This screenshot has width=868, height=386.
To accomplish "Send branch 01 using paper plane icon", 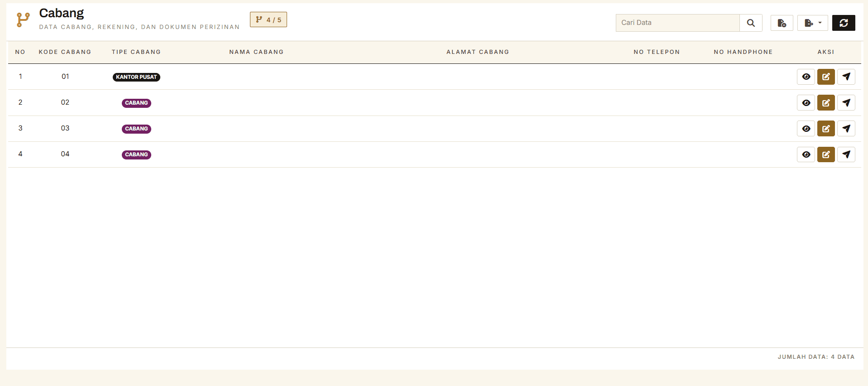I will [x=846, y=77].
